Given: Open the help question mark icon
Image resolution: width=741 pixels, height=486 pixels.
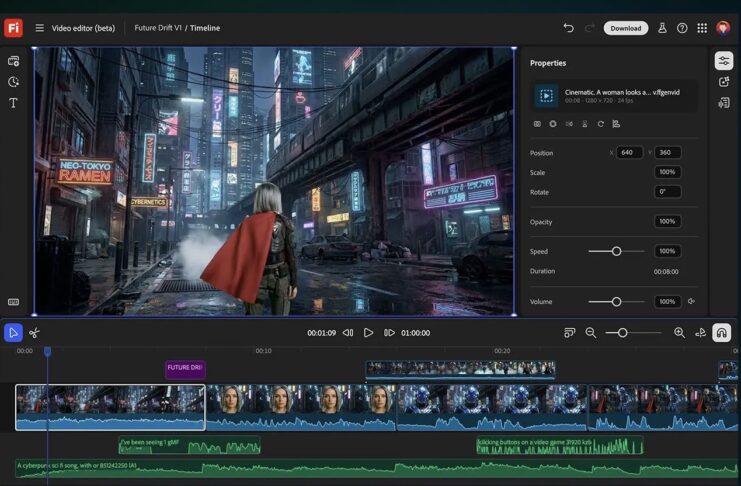Looking at the screenshot, I should click(x=682, y=28).
